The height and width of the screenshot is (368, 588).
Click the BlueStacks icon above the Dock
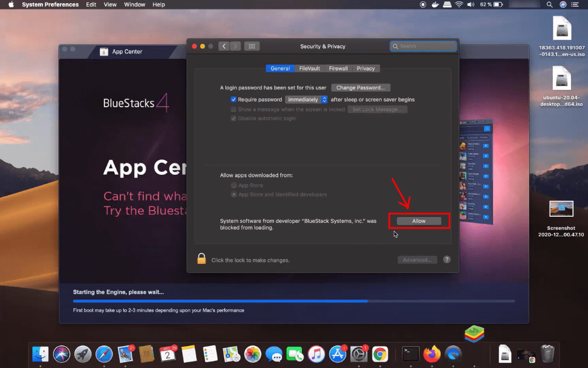(474, 334)
